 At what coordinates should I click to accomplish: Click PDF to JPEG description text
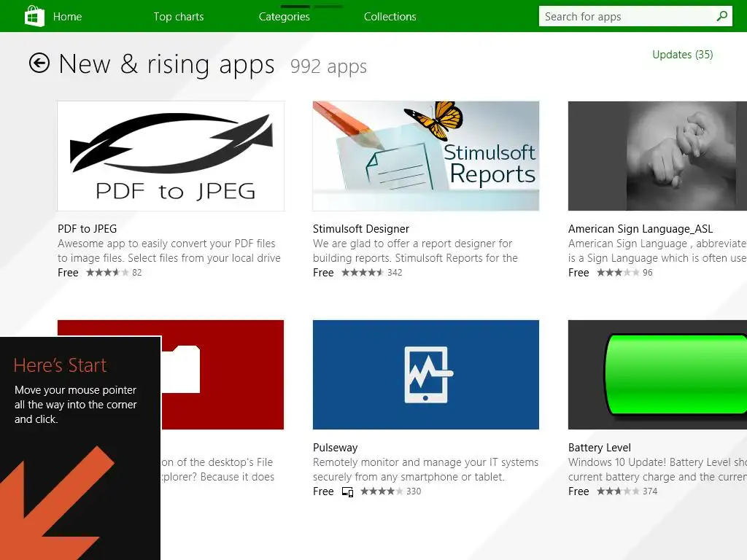[169, 251]
